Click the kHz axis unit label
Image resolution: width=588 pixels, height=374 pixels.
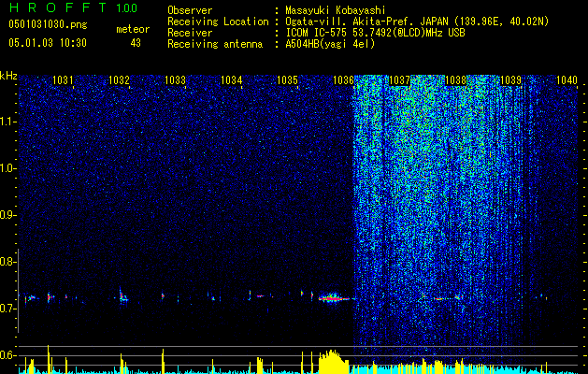[x=8, y=76]
